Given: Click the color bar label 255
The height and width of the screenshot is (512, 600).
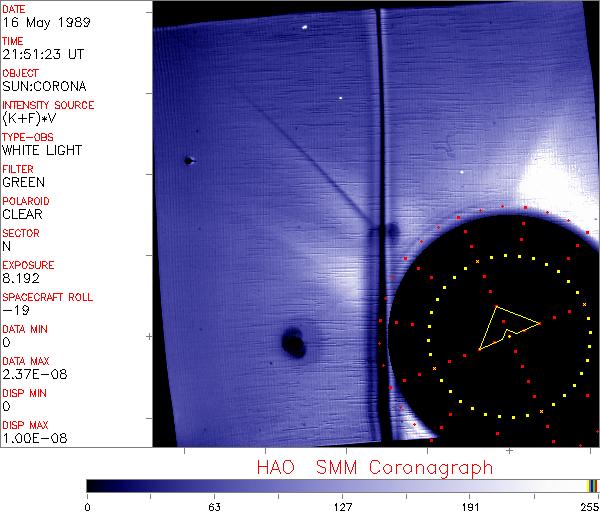Looking at the screenshot, I should [590, 507].
